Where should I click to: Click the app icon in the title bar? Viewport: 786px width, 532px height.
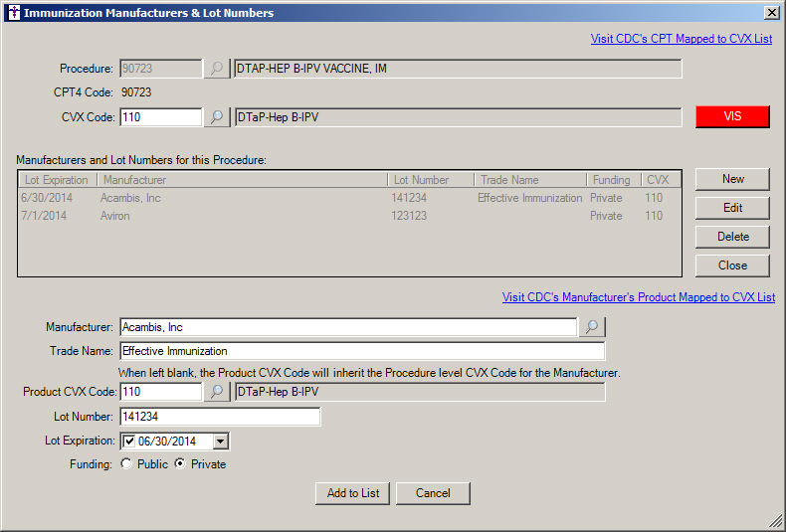coord(13,13)
